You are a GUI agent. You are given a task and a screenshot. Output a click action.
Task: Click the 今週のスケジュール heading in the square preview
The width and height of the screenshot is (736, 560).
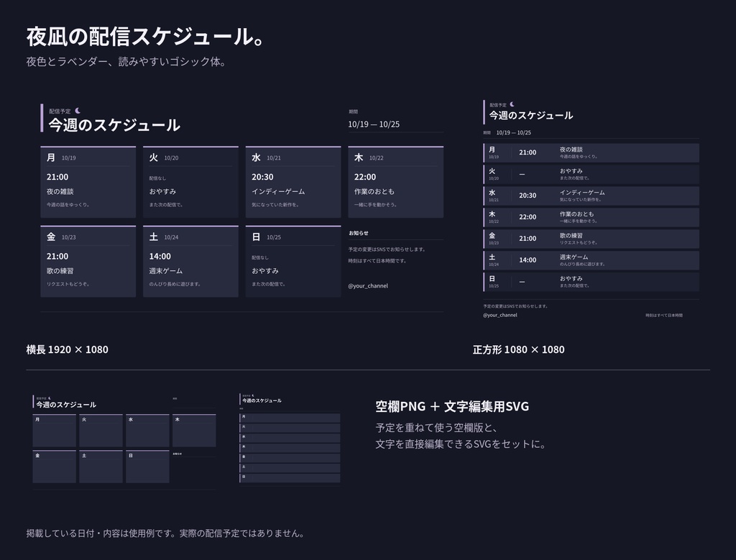pos(531,116)
